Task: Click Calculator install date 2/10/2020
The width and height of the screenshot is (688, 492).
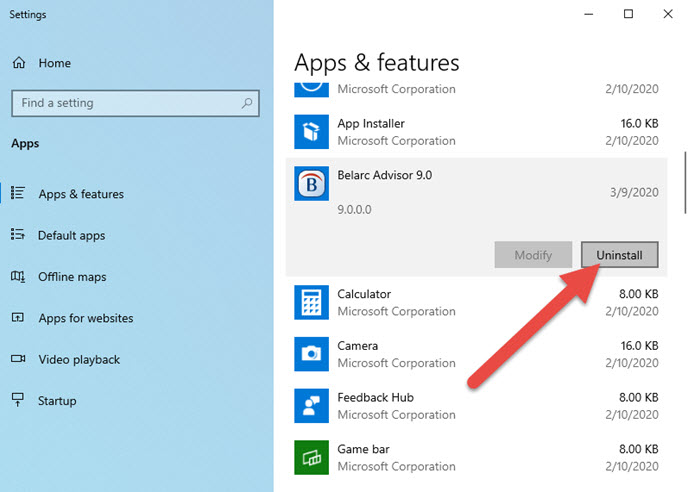Action: coord(632,311)
